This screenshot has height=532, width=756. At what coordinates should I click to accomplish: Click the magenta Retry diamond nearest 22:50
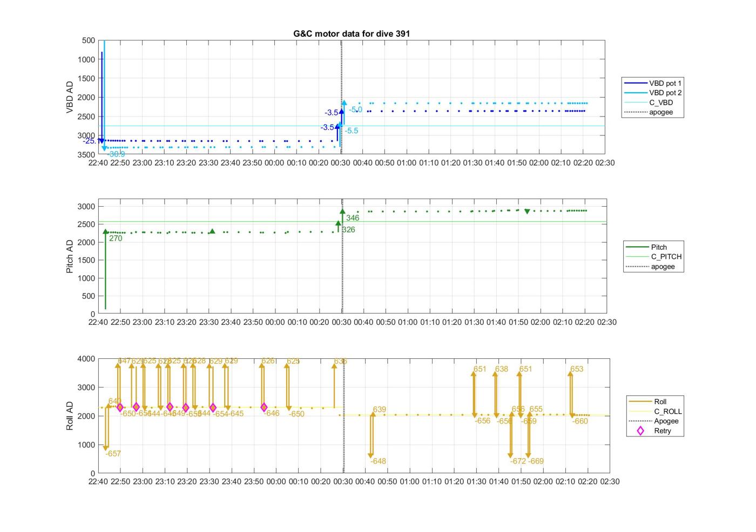coord(120,407)
